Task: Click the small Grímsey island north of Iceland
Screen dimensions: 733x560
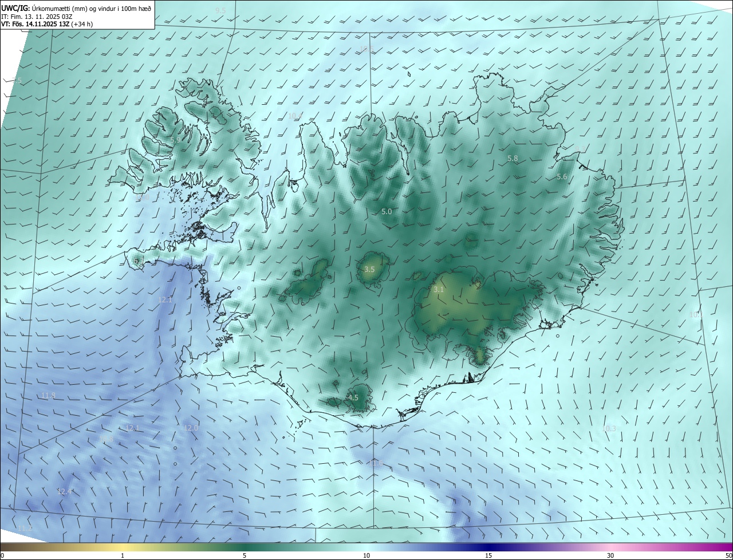Action: 409,73
